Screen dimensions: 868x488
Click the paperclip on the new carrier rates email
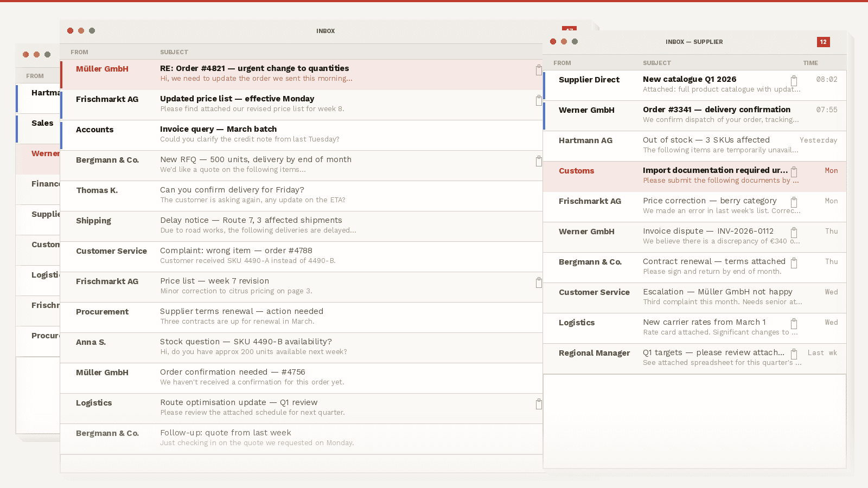[x=794, y=323]
